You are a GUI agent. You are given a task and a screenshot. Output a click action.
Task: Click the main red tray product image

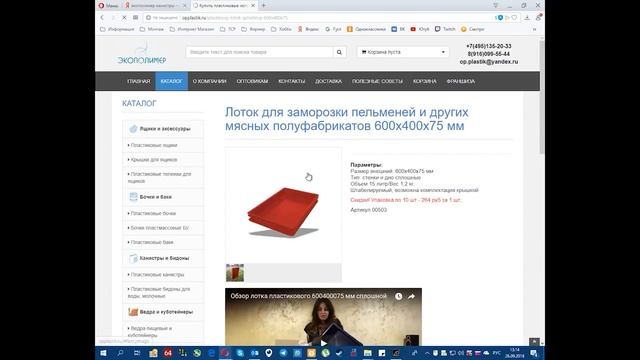coord(283,205)
